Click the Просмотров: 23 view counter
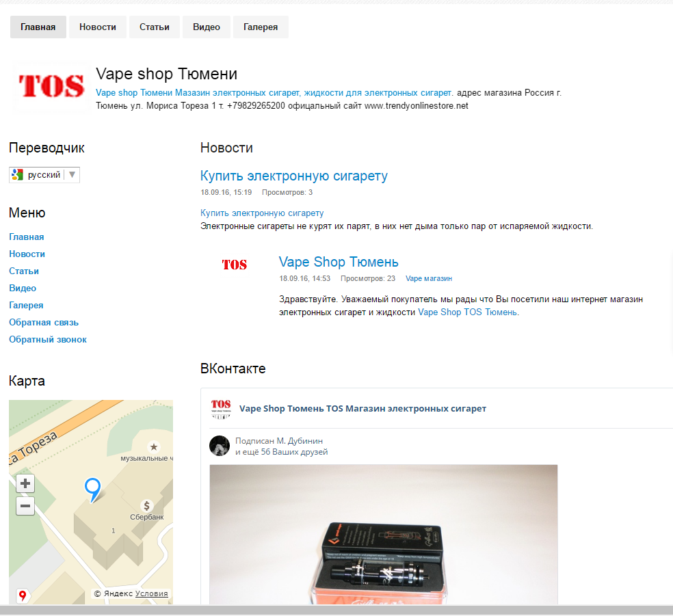The height and width of the screenshot is (616, 673). pyautogui.click(x=368, y=278)
